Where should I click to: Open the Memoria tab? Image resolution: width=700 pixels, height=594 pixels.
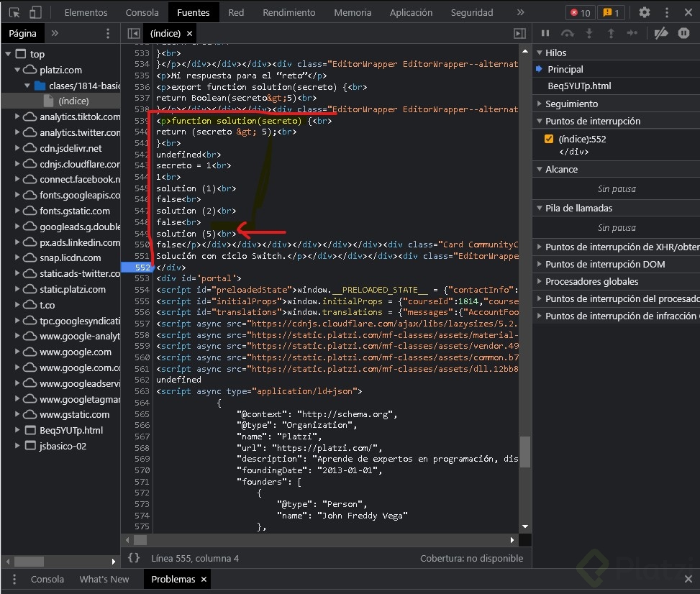[353, 12]
